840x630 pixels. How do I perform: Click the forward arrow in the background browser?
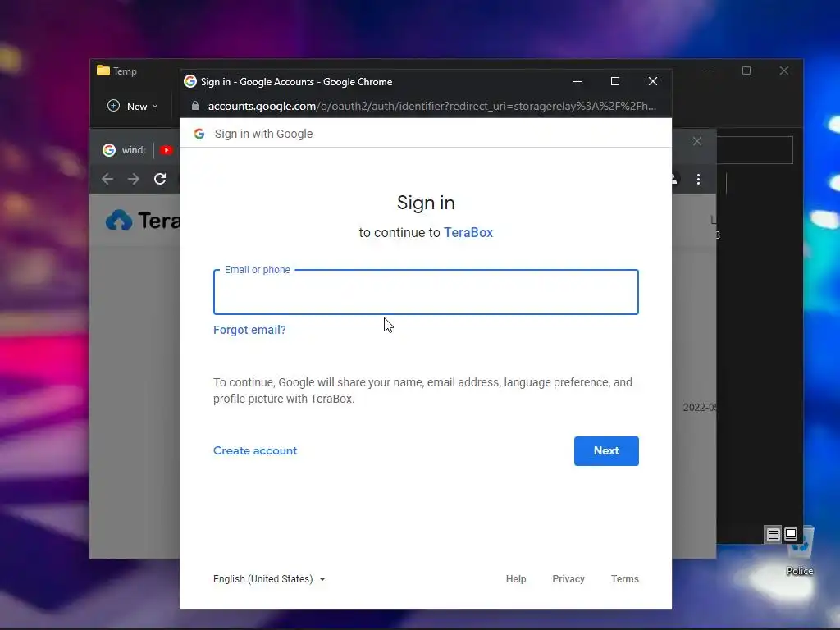134,179
